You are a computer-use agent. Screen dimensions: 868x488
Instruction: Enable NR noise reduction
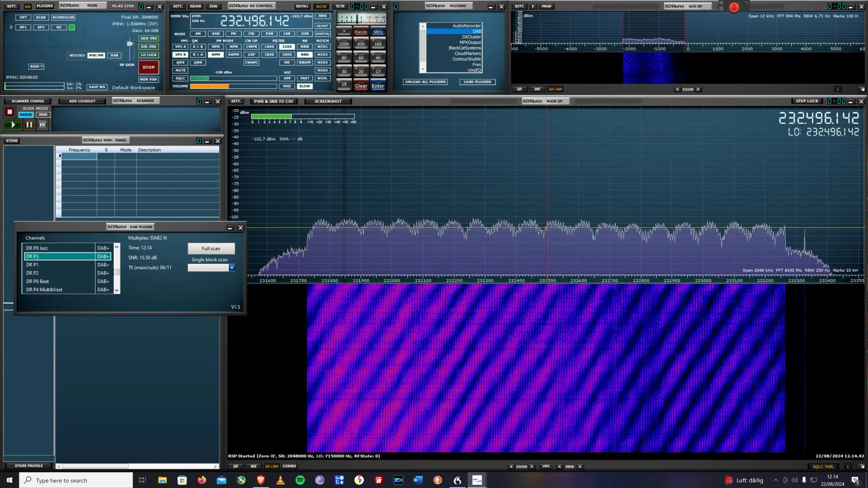(x=287, y=62)
